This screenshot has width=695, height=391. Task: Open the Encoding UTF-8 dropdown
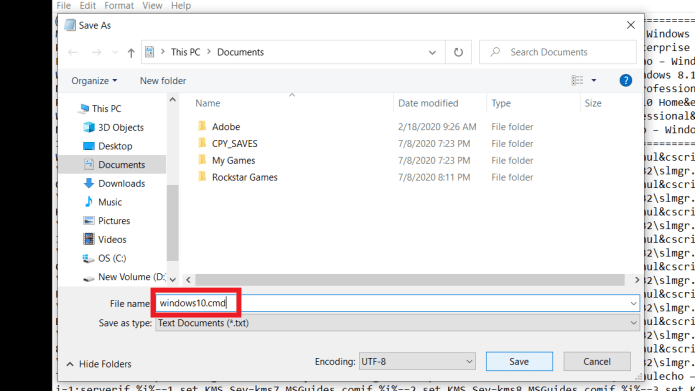(417, 361)
